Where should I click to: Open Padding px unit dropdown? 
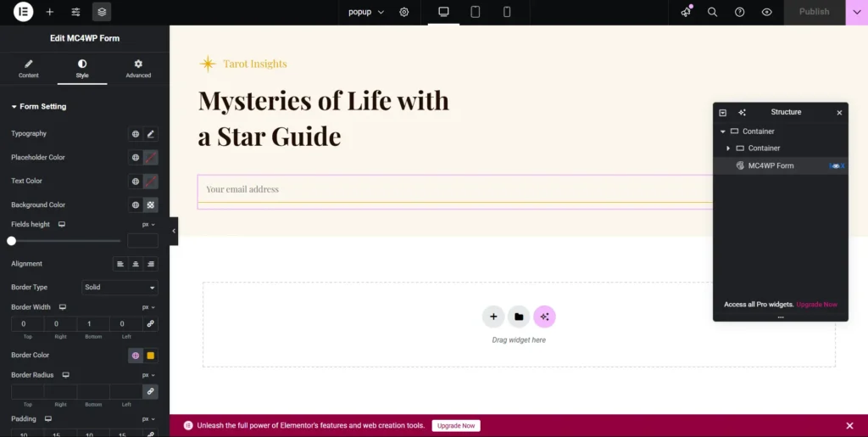tap(148, 418)
